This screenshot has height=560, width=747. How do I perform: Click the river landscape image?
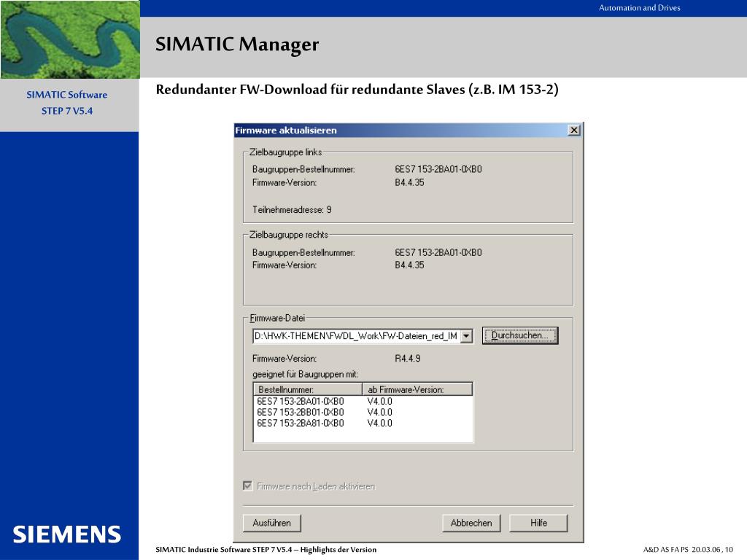point(70,39)
